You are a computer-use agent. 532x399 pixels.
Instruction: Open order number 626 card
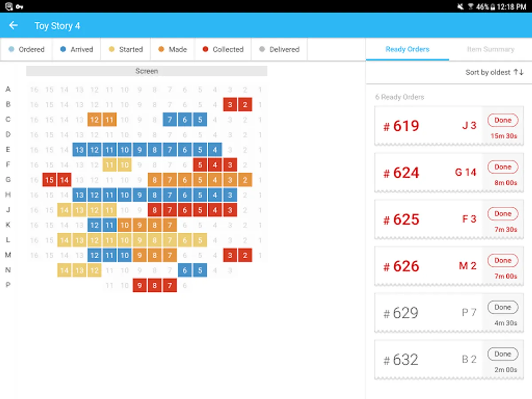point(449,266)
